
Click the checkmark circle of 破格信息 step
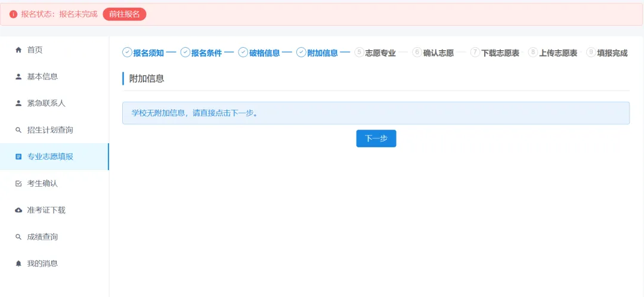(243, 52)
